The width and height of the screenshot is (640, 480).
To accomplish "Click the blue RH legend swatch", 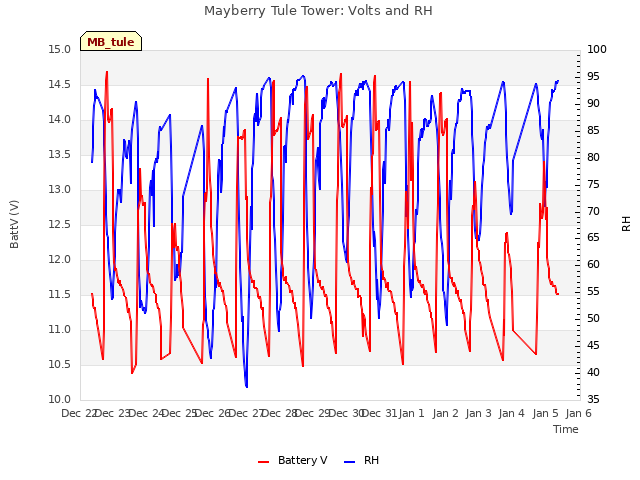I will tap(350, 462).
